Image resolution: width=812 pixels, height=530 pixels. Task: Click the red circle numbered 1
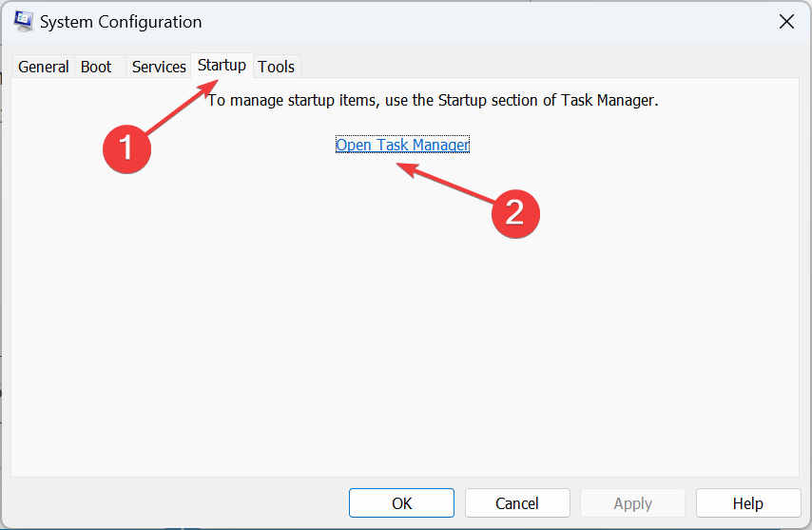pos(126,148)
